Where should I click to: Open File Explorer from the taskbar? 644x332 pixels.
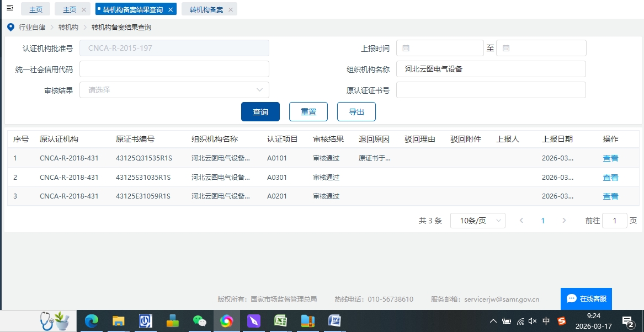pyautogui.click(x=118, y=321)
